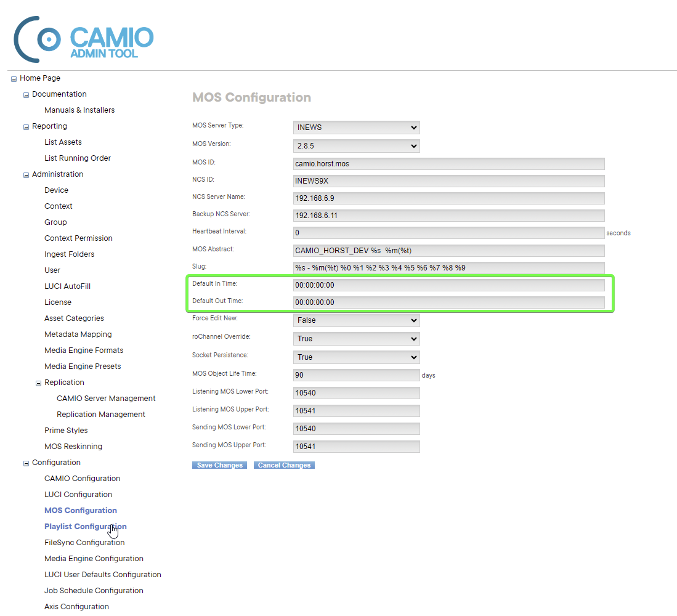Click the NCS ID input field
This screenshot has width=677, height=616.
(448, 181)
